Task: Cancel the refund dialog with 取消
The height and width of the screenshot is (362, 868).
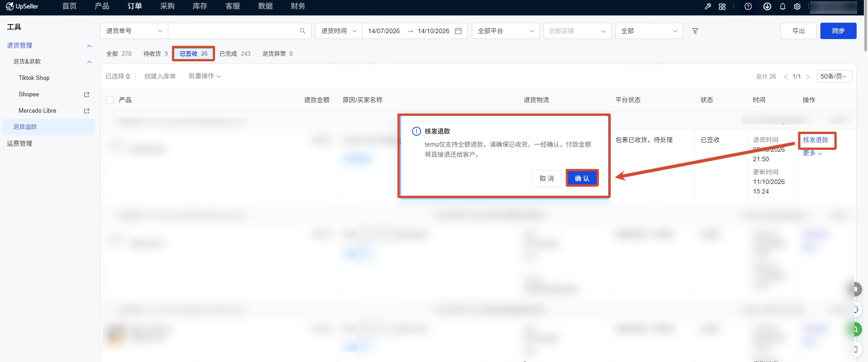Action: (547, 179)
